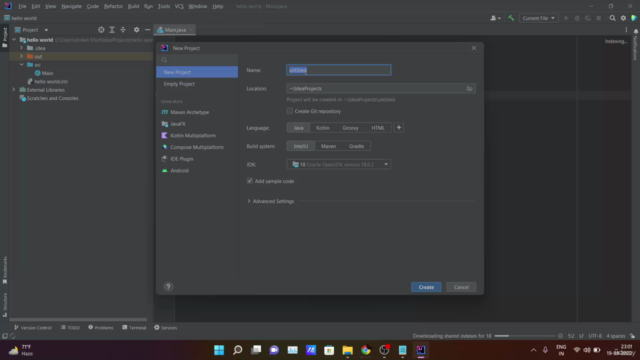Image resolution: width=640 pixels, height=360 pixels.
Task: Open the JDK version dropdown
Action: pos(339,164)
